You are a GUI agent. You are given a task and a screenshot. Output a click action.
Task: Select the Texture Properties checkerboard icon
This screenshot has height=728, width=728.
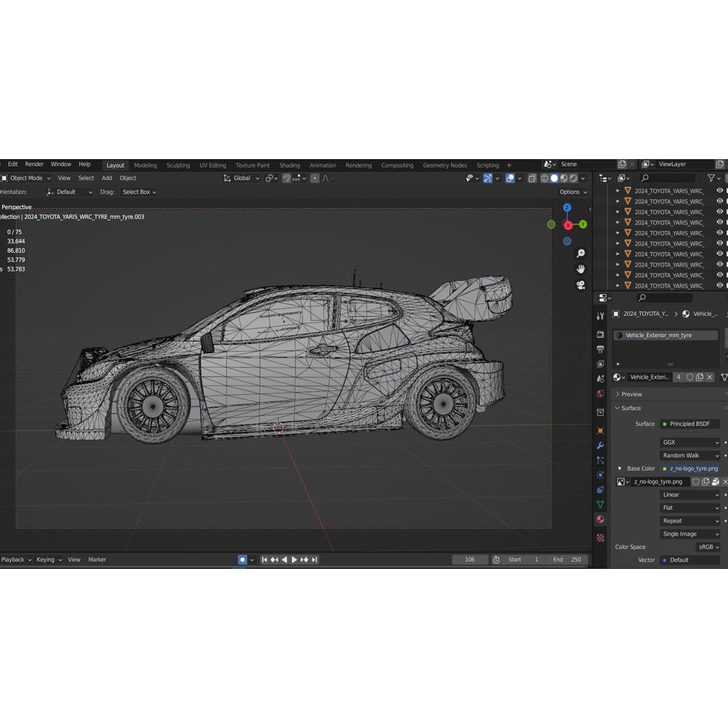(x=600, y=536)
